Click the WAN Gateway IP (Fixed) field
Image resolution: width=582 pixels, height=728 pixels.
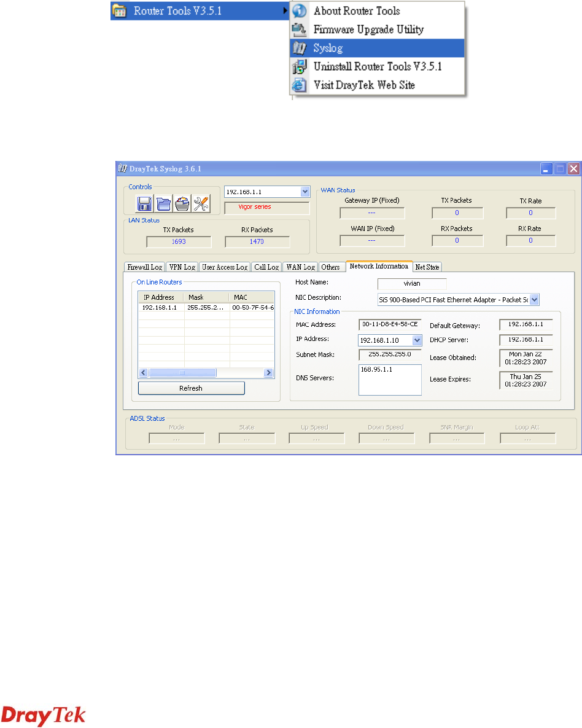click(372, 213)
